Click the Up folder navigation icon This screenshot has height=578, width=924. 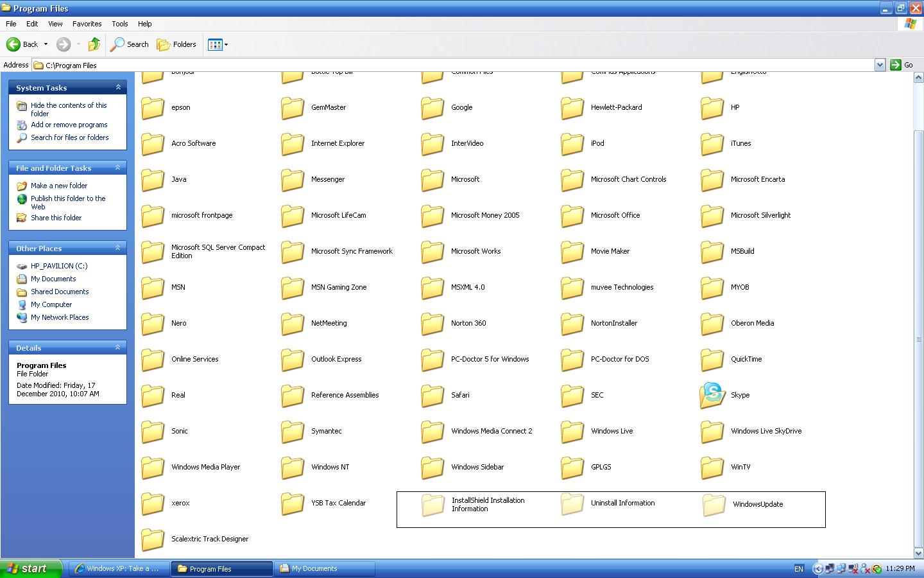[x=94, y=44]
